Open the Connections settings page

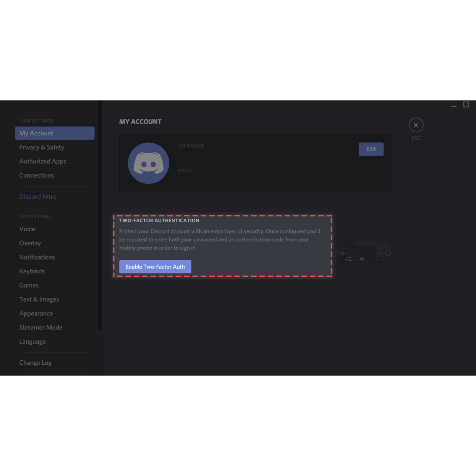tap(36, 175)
